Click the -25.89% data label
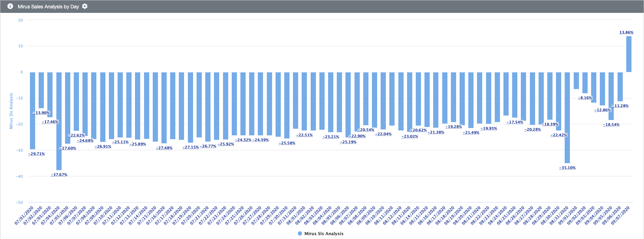 [x=138, y=144]
